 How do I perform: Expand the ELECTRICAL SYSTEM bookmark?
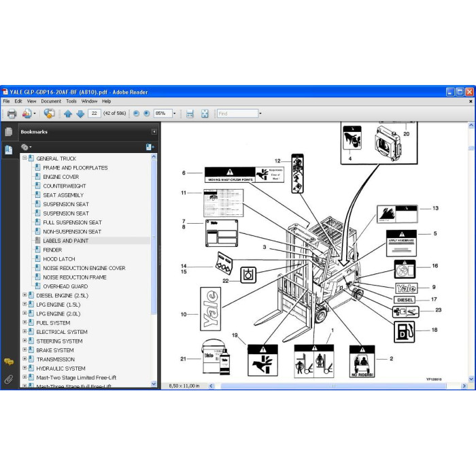click(x=24, y=331)
